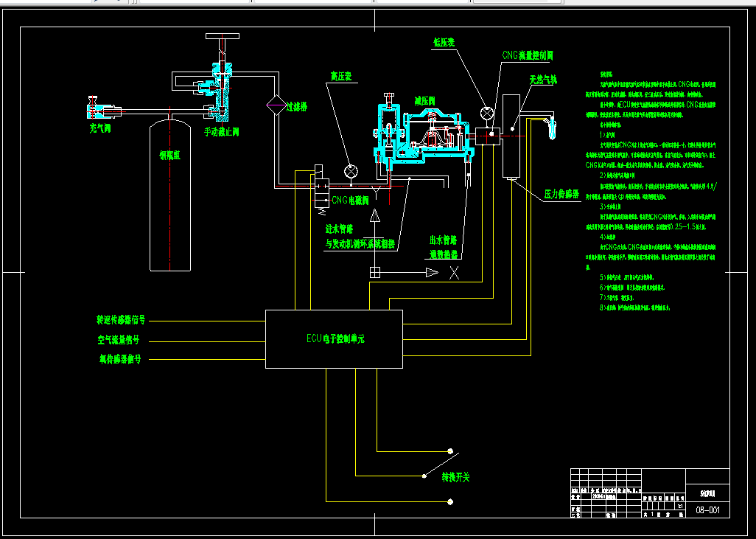Screen dimensions: 756x539
Task: Click the 减压阀 label above the regulator
Action: coord(424,101)
